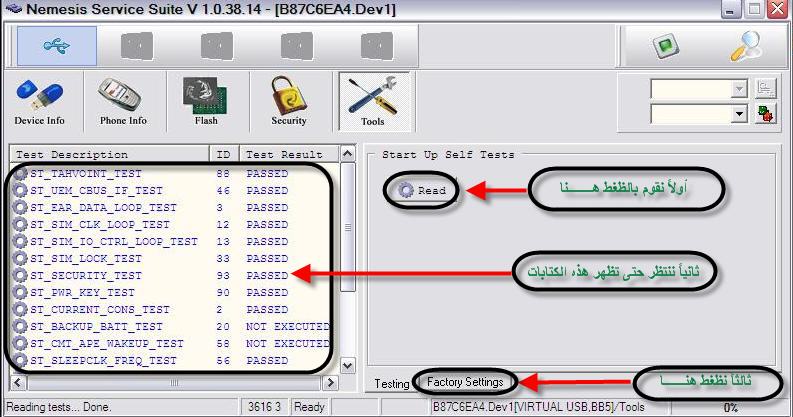Click the 'Ready' status bar entry
Viewport: 793px width, 417px height.
pyautogui.click(x=309, y=407)
